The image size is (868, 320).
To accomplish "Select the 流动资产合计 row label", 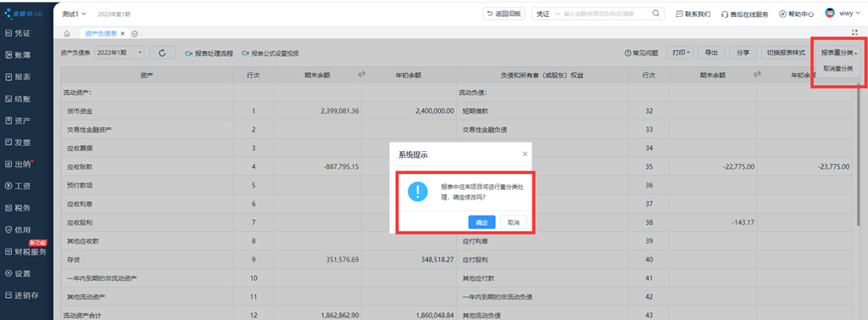I will [82, 315].
